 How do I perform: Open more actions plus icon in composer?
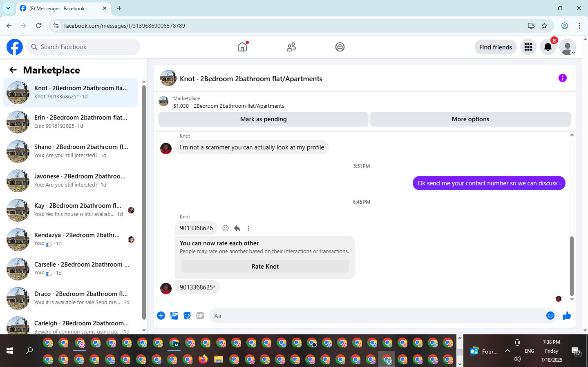click(x=161, y=316)
